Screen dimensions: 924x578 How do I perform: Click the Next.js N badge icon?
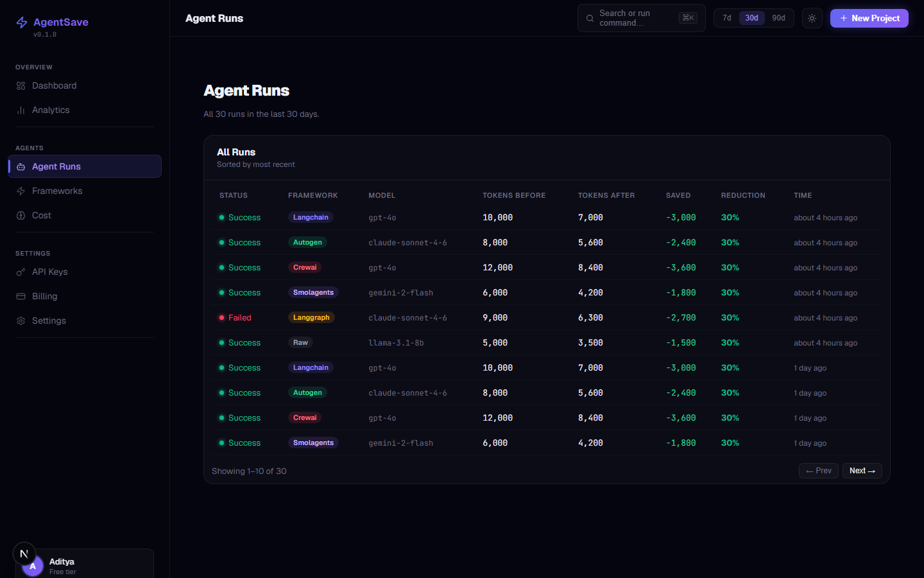click(x=24, y=554)
